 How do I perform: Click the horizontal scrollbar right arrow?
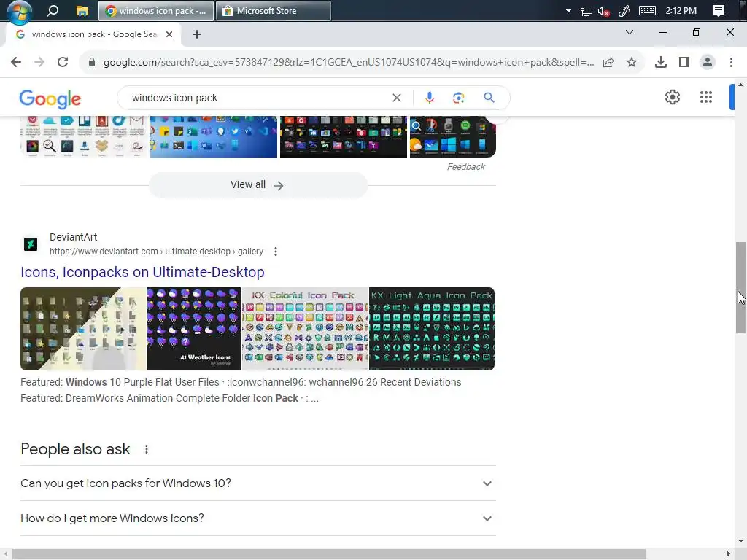pyautogui.click(x=729, y=554)
